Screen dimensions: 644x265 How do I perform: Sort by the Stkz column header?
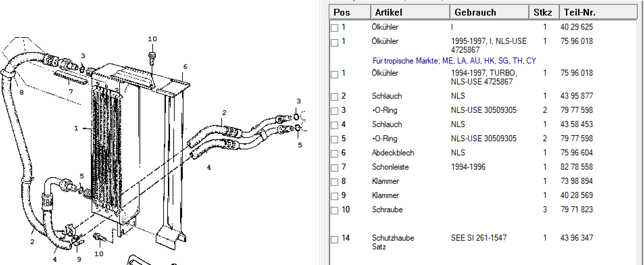[x=544, y=12]
